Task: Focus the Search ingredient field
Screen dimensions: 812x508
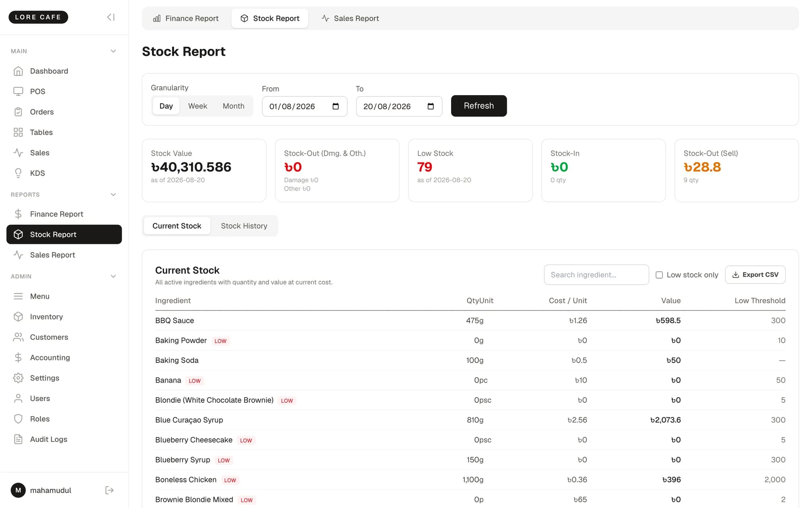Action: click(596, 275)
